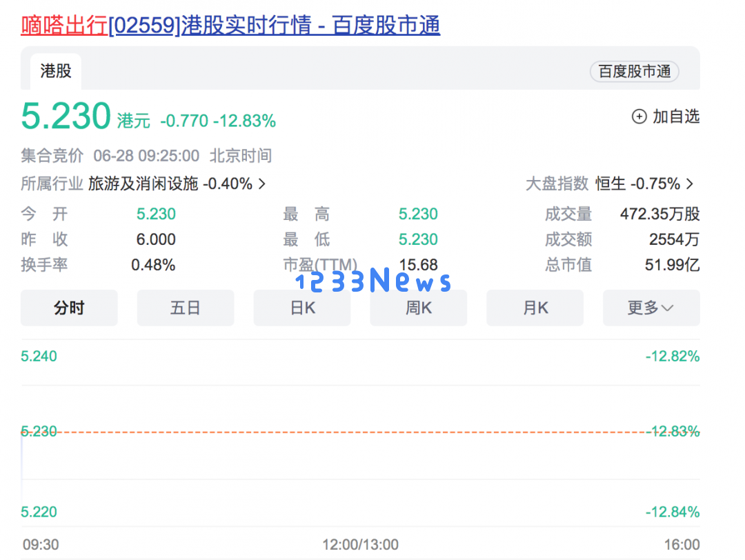The width and height of the screenshot is (745, 560).
Task: Click the 成交额 value 2554万
Action: [675, 239]
